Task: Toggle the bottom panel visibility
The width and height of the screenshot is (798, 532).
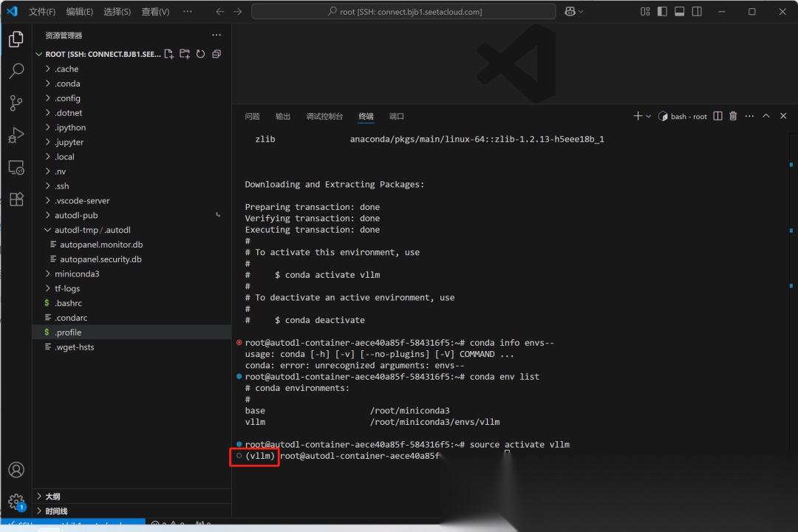Action: coord(680,11)
